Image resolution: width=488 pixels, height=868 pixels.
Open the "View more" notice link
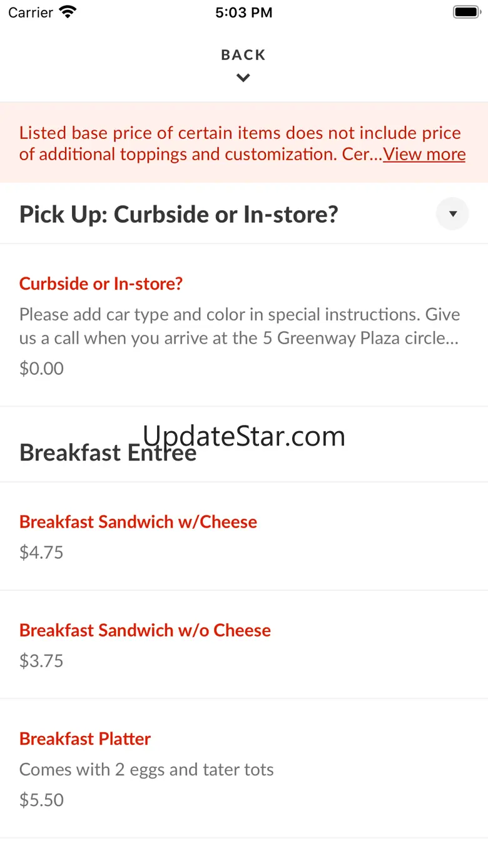pyautogui.click(x=424, y=155)
